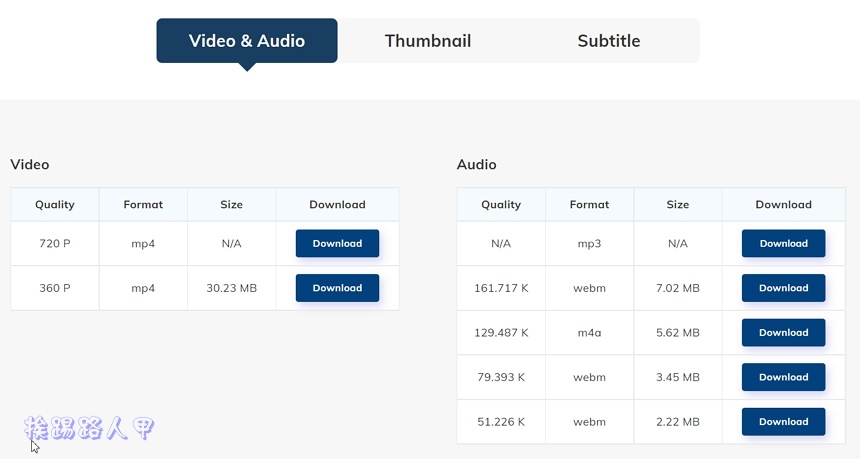
Task: Click N/A quality in mp3 row
Action: (x=501, y=243)
